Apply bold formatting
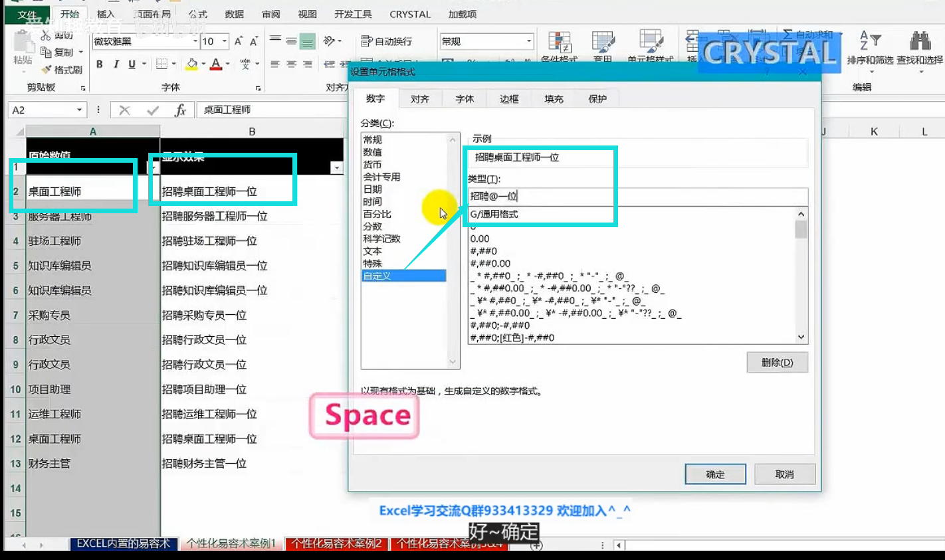 pos(100,64)
